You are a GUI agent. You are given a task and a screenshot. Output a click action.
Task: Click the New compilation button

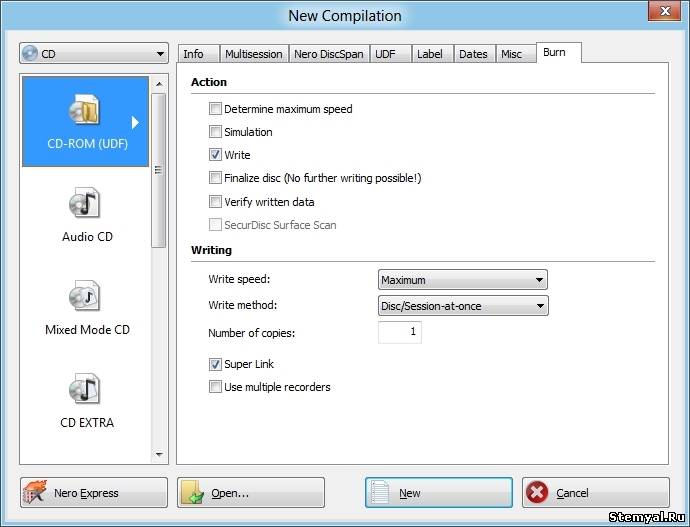pos(439,493)
